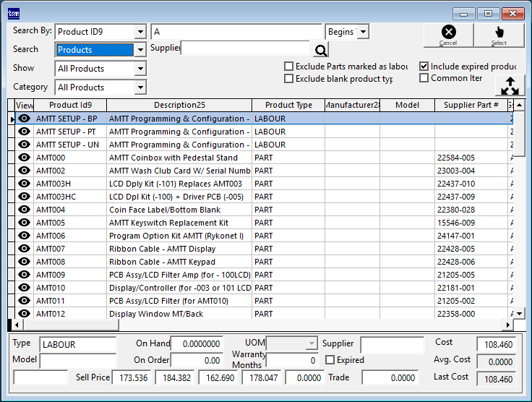Screen dimensions: 532x402
Task: Click eye icon for AMT002 row
Action: pyautogui.click(x=24, y=171)
